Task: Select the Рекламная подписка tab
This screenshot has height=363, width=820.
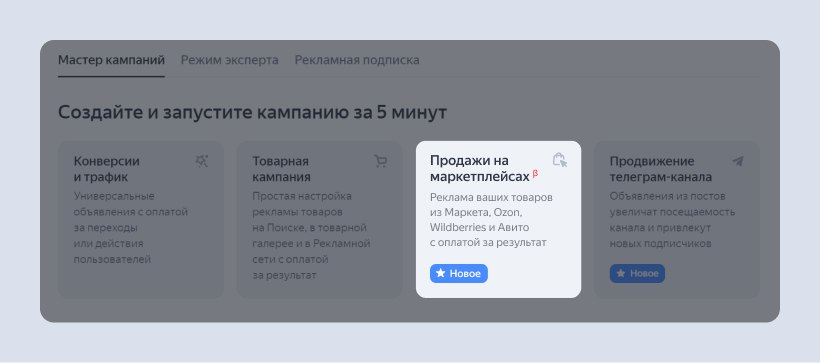Action: click(357, 60)
